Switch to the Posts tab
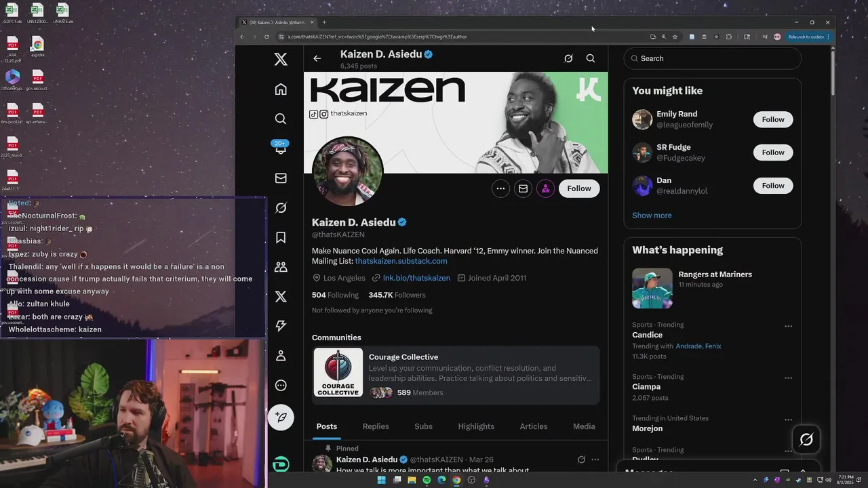The image size is (868, 488). (x=327, y=426)
